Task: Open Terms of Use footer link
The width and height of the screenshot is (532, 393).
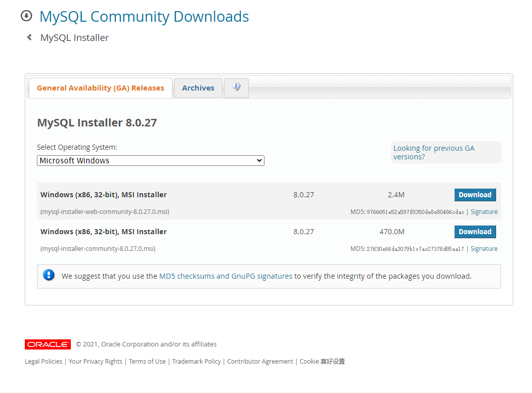Action: (147, 362)
